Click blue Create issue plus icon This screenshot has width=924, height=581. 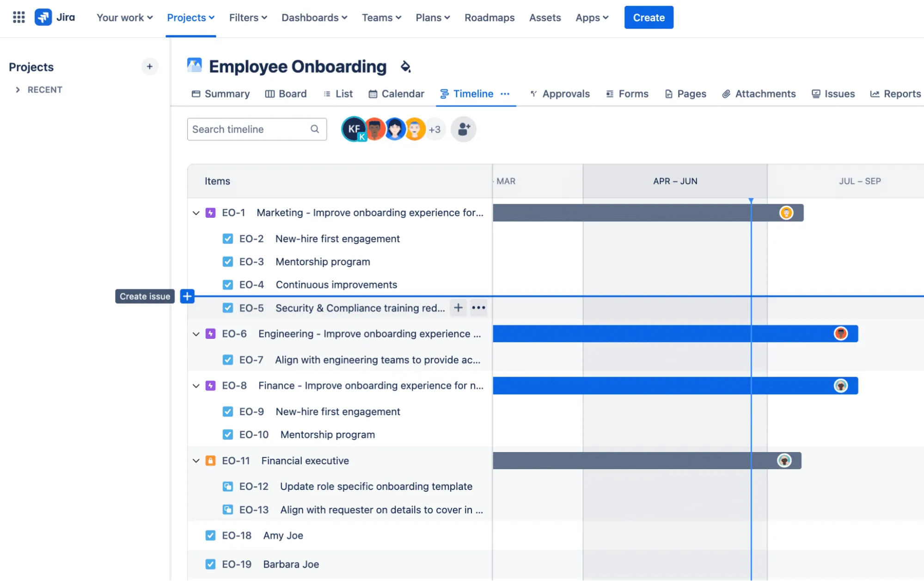coord(187,296)
